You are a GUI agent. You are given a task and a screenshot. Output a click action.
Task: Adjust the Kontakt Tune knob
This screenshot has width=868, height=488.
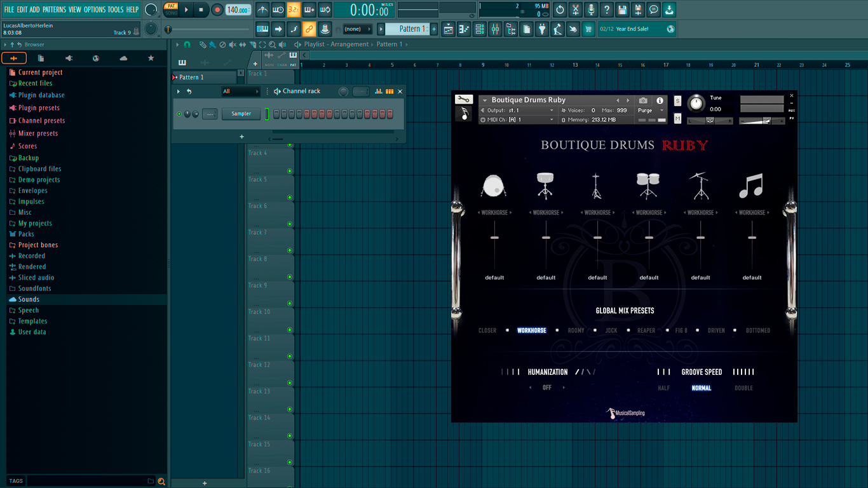(696, 103)
